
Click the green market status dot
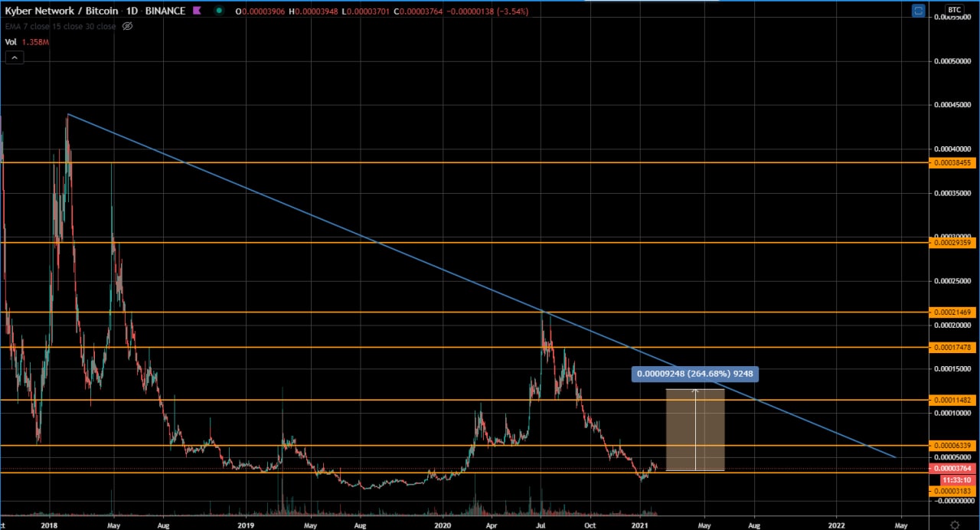tap(220, 11)
